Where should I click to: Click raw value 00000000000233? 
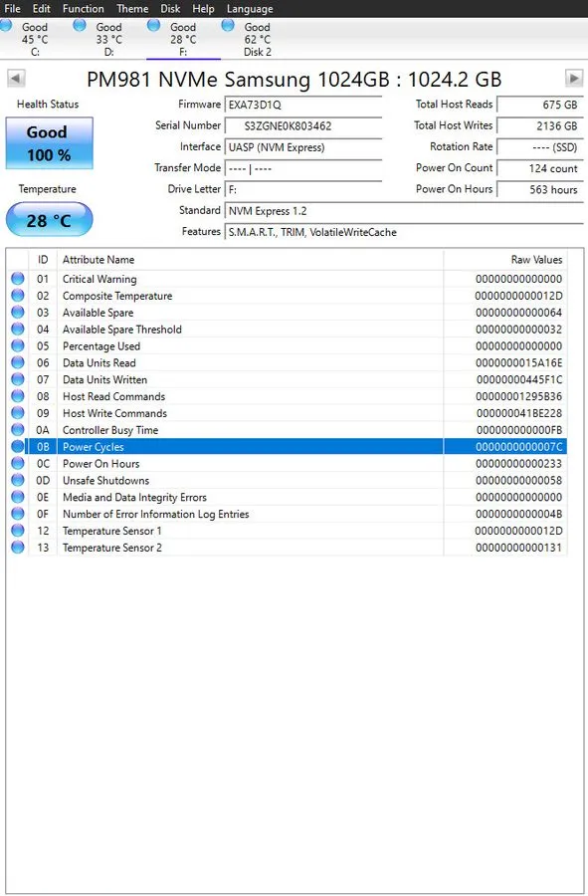(x=519, y=464)
